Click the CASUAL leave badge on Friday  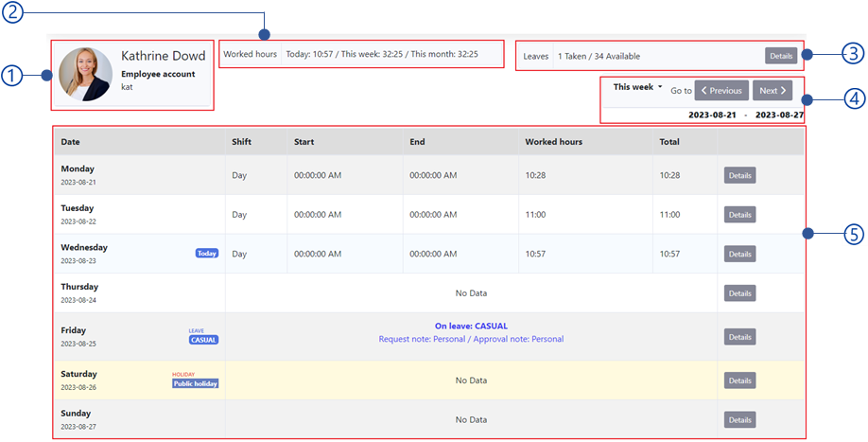click(x=203, y=340)
